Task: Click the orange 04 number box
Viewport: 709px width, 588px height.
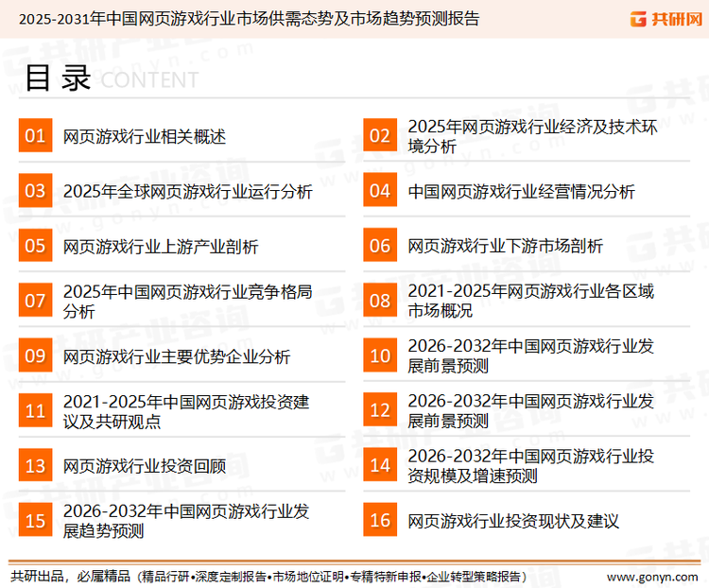Action: 380,190
